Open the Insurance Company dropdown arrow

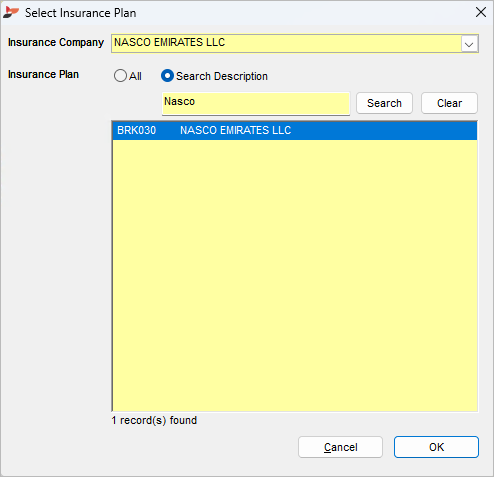469,44
